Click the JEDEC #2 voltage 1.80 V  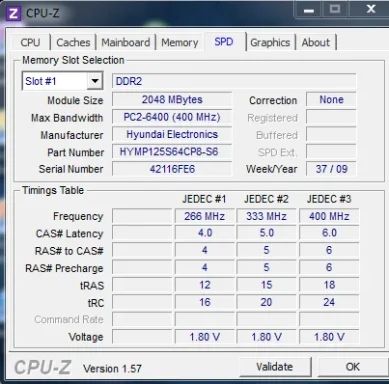tap(267, 337)
